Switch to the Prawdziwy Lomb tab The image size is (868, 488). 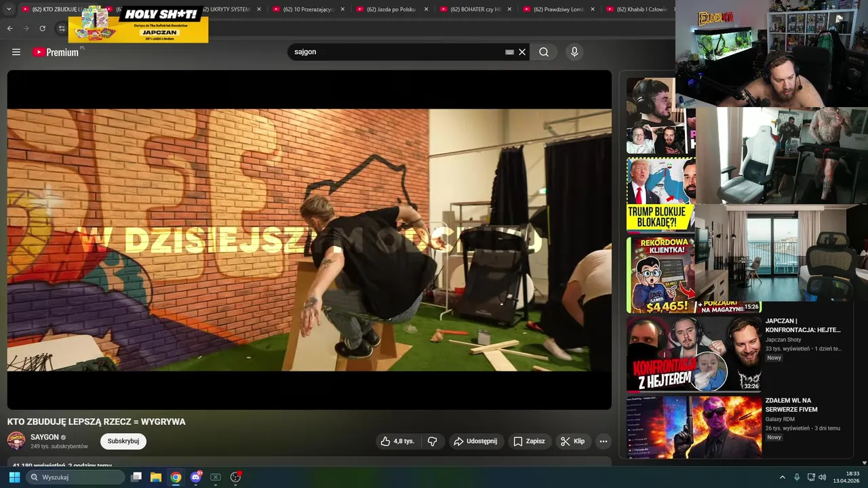coord(559,9)
